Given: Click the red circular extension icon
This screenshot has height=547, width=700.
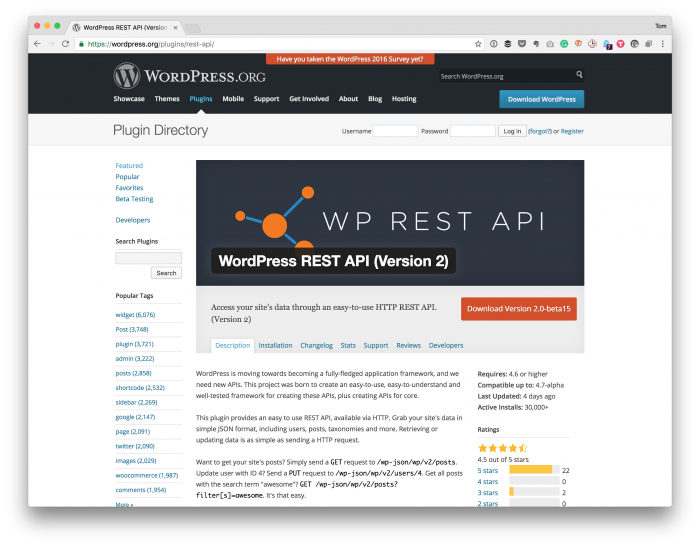Looking at the screenshot, I should (621, 44).
